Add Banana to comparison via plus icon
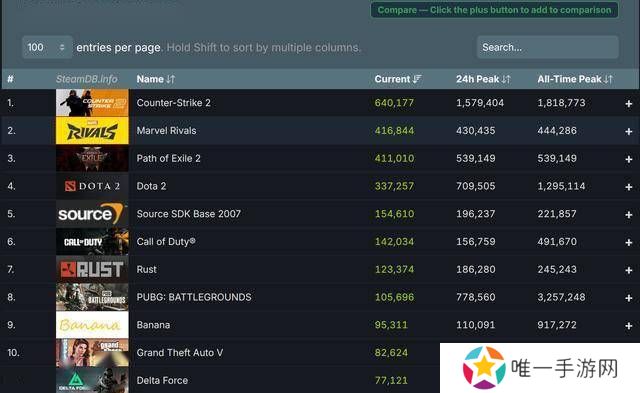The width and height of the screenshot is (640, 393). 629,326
